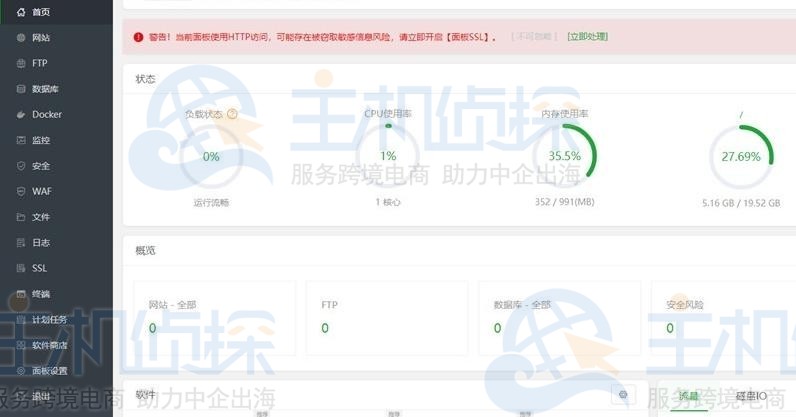This screenshot has width=796, height=417.
Task: Go to the WAF menu item
Action: point(40,191)
